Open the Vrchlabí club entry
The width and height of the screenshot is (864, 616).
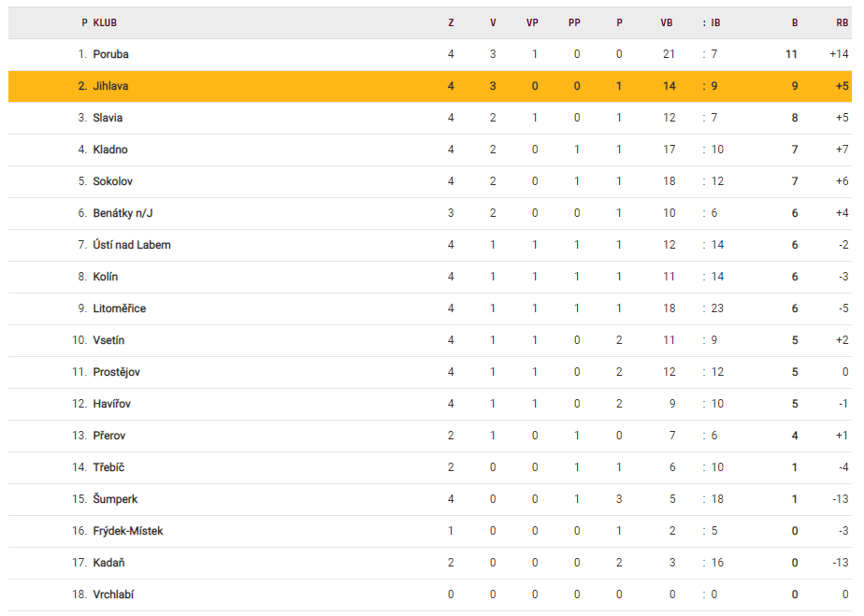113,595
